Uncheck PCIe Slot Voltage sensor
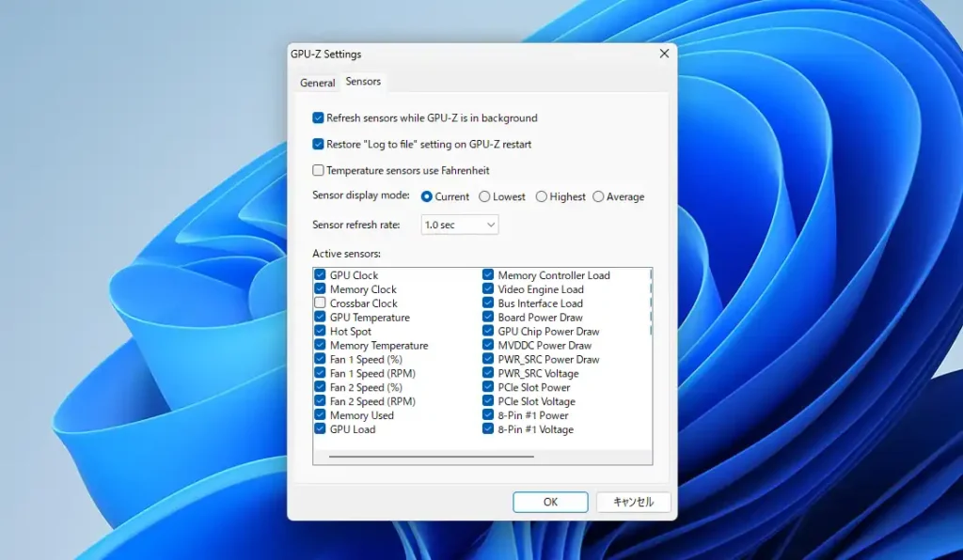963x560 pixels. [488, 401]
